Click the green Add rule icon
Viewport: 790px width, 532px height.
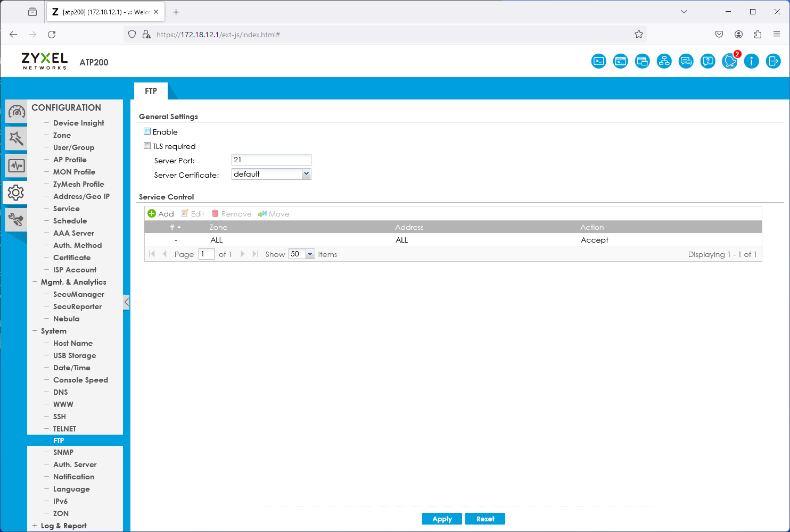[x=152, y=213]
